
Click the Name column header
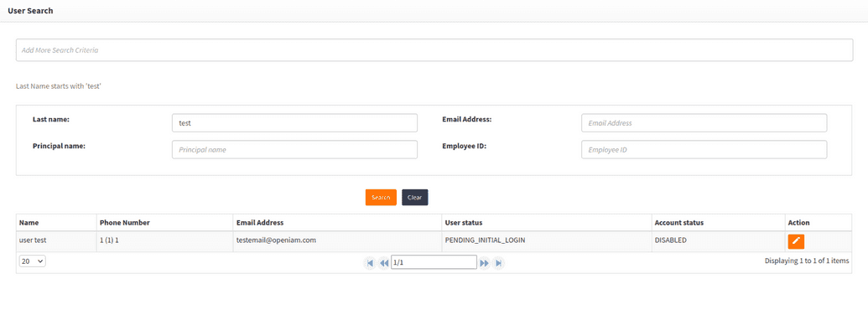(56, 223)
